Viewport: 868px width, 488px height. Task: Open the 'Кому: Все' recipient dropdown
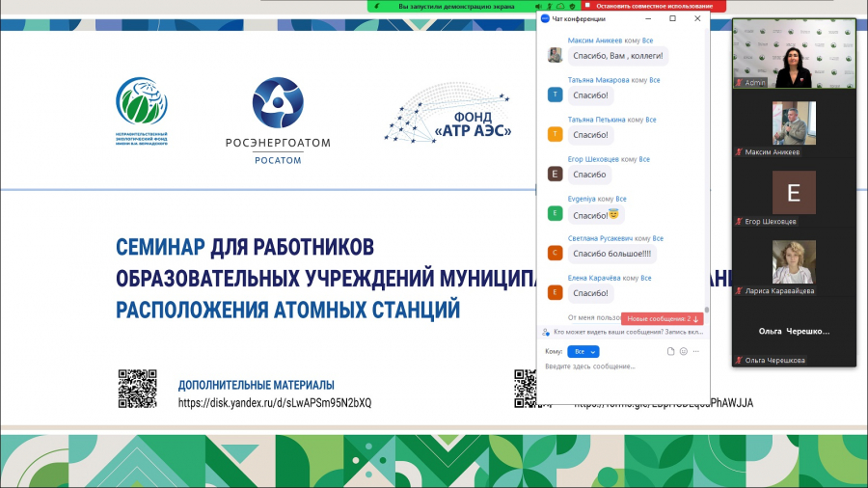click(x=583, y=351)
